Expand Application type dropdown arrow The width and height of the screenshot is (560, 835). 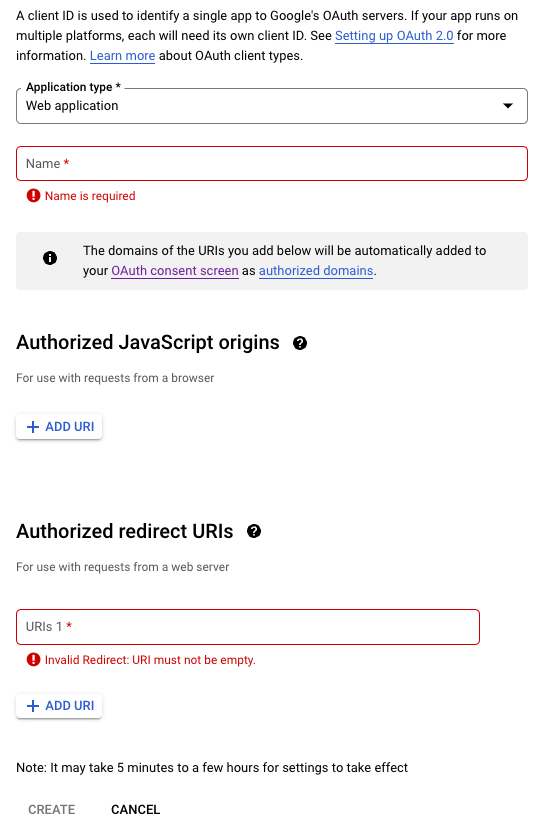coord(508,106)
